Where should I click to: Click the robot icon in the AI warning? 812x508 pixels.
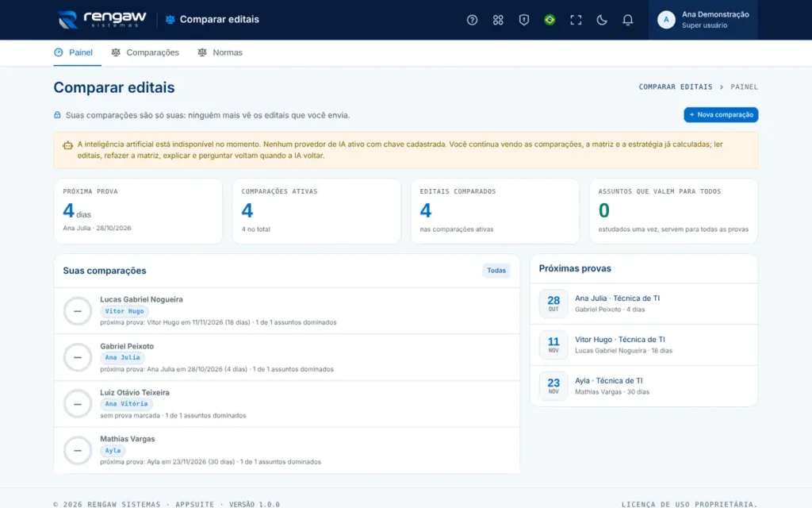[68, 145]
